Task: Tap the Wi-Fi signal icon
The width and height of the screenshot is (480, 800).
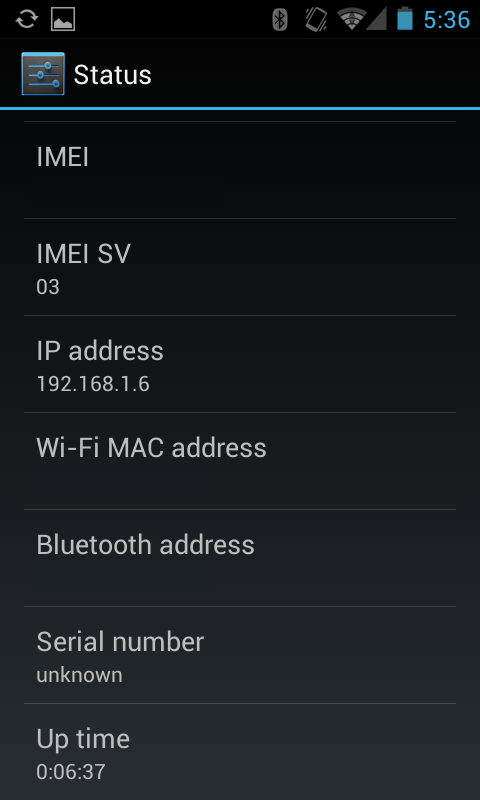Action: [351, 19]
